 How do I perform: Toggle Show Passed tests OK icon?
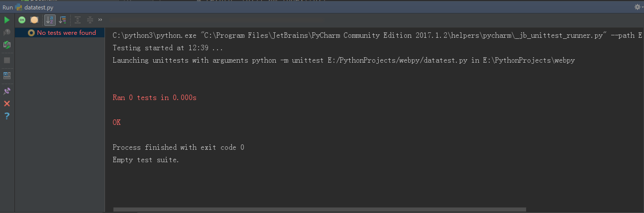coord(22,20)
